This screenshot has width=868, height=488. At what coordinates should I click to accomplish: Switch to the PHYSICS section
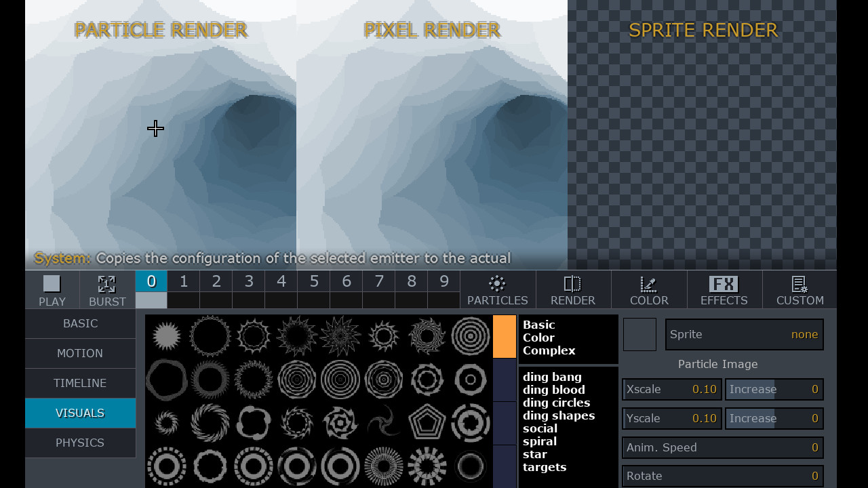[80, 443]
